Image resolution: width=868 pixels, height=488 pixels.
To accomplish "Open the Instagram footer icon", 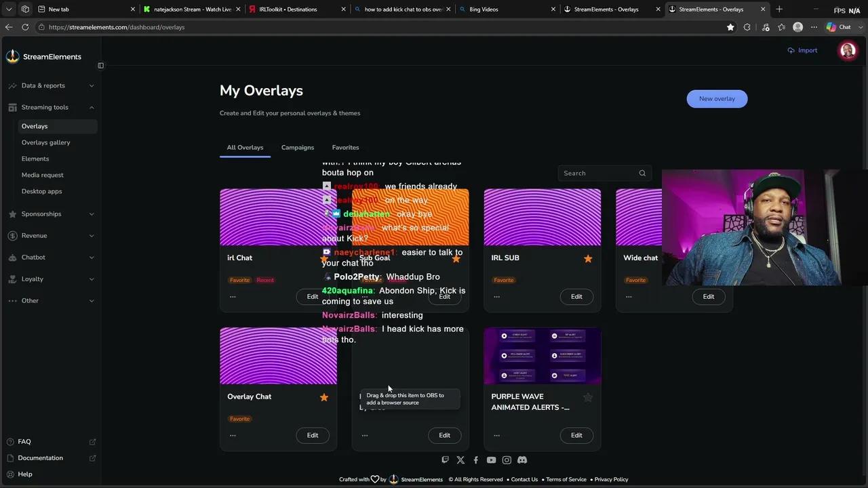I will pos(507,460).
